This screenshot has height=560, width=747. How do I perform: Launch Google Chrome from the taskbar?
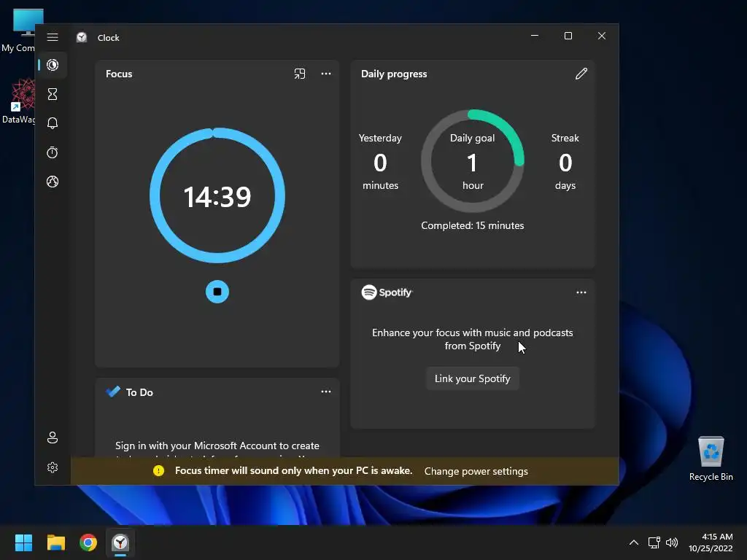point(88,542)
